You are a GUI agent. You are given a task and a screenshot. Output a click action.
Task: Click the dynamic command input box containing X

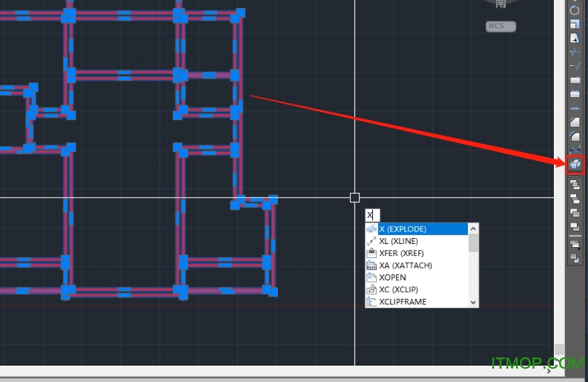(x=372, y=215)
